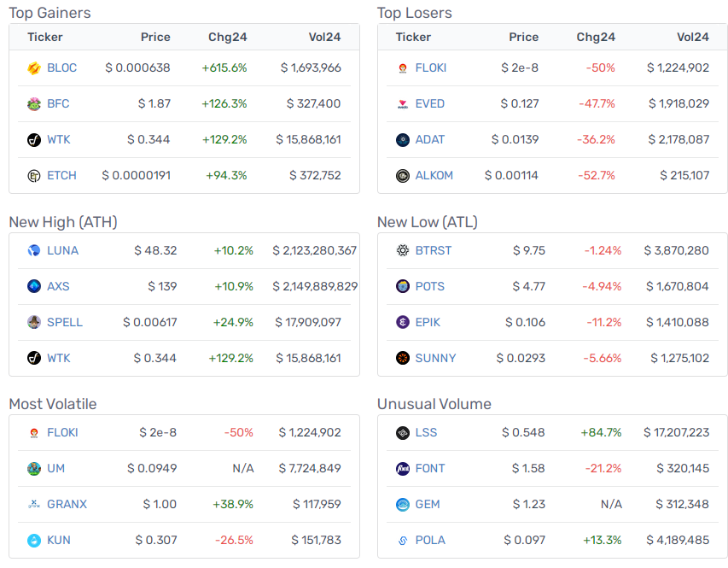Open the ALKOM ticker link
Image resolution: width=728 pixels, height=568 pixels.
point(434,175)
